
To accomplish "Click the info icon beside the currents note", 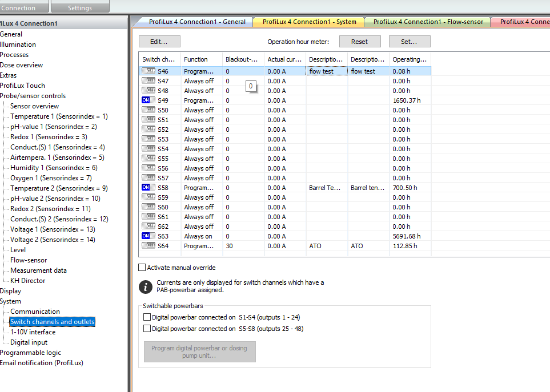I will click(x=146, y=287).
